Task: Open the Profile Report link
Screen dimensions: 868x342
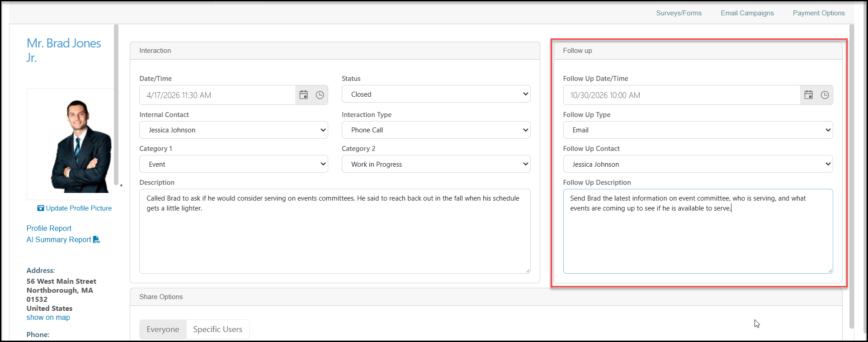Action: 49,229
